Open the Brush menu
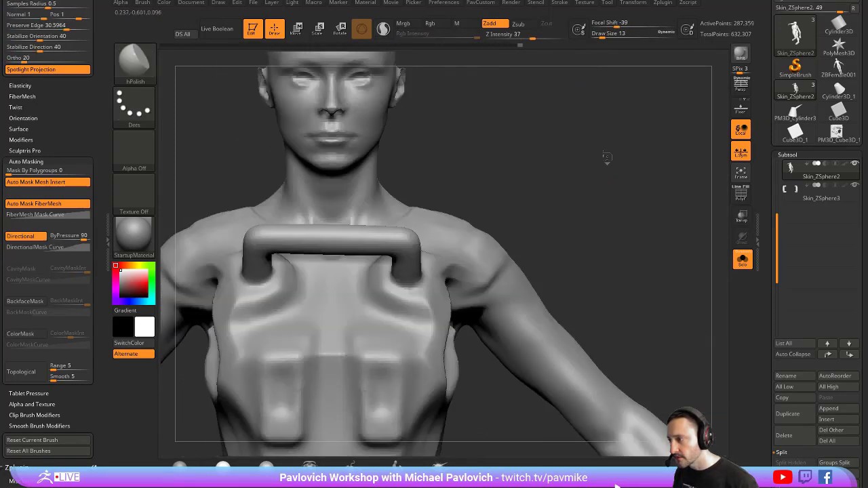This screenshot has width=868, height=488. click(142, 3)
